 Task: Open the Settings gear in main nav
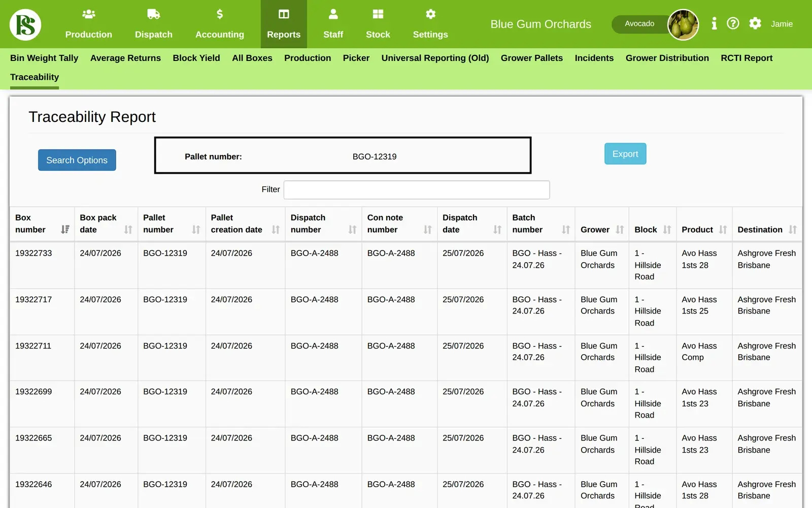click(x=430, y=14)
